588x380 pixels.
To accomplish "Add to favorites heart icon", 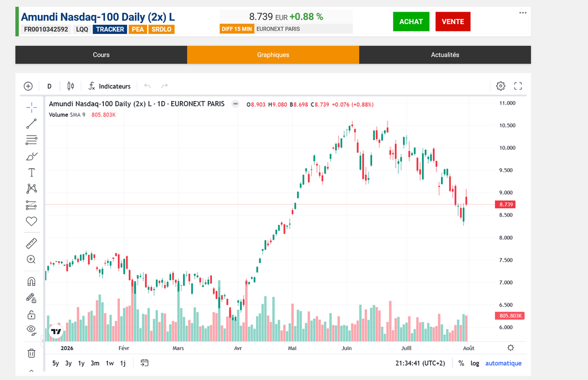I will (32, 221).
